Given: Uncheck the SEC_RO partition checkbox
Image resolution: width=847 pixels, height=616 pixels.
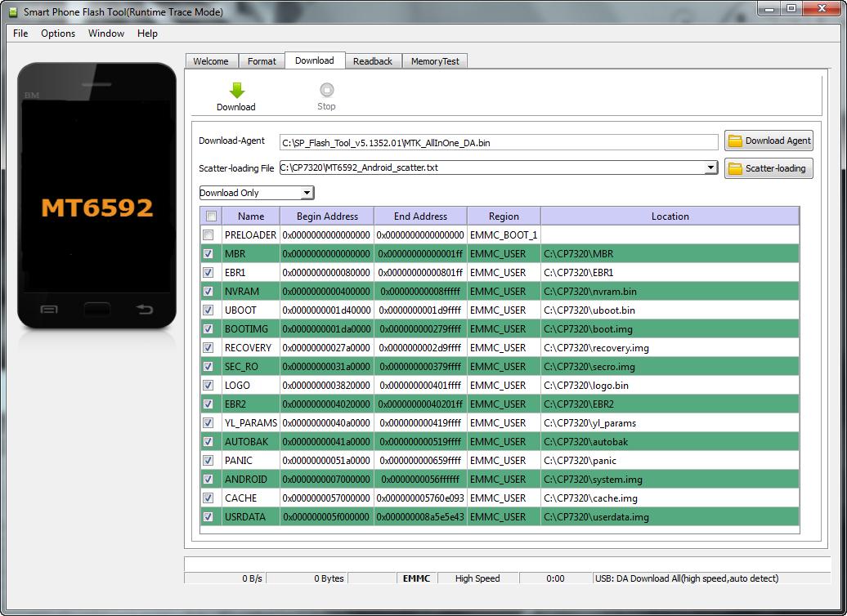Looking at the screenshot, I should pos(208,367).
